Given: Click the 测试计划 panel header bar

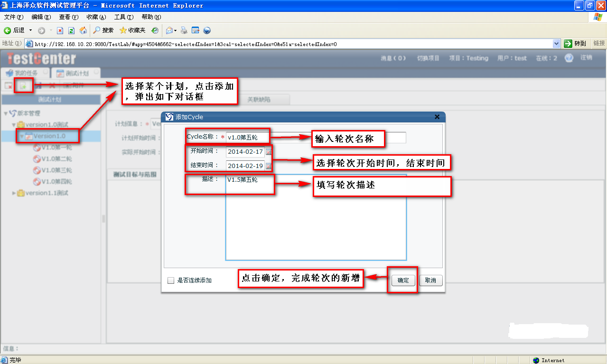Looking at the screenshot, I should point(50,100).
